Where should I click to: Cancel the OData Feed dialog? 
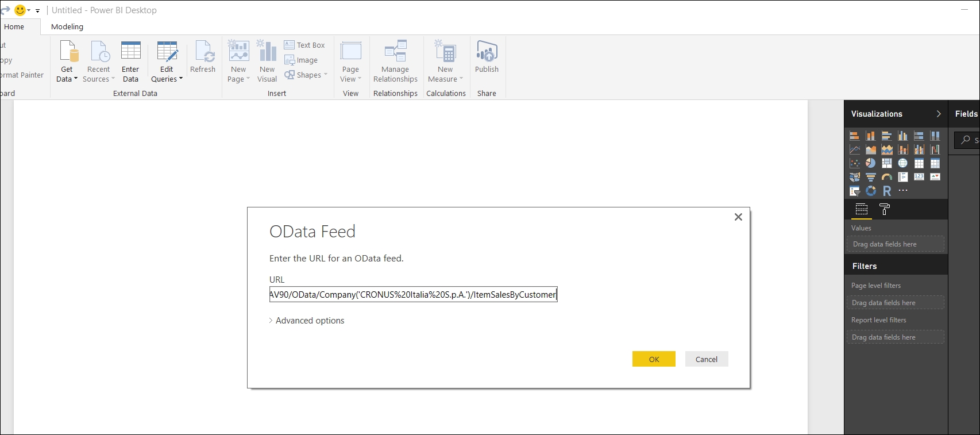pos(707,359)
